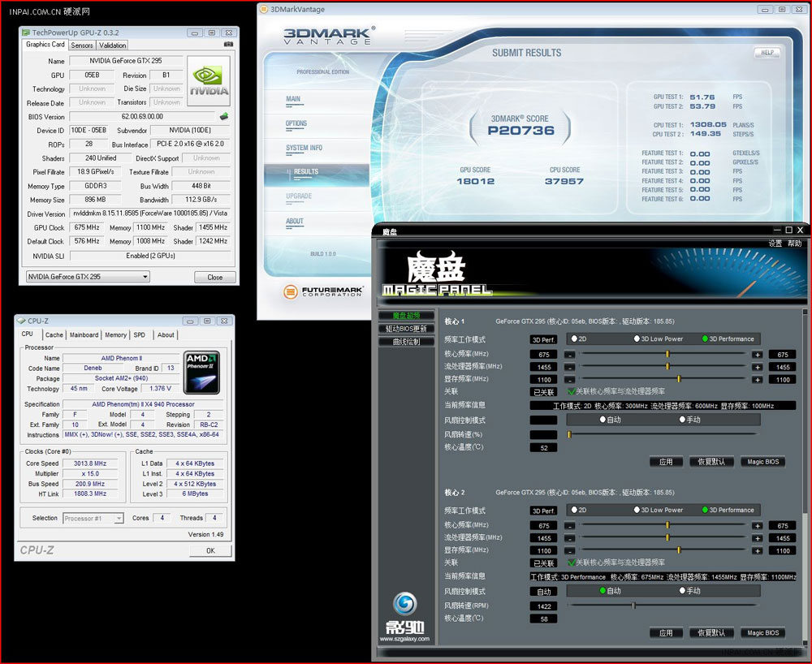Switch to the Mainboard tab in CPU-Z
Screen dimensions: 812x664
coord(84,335)
